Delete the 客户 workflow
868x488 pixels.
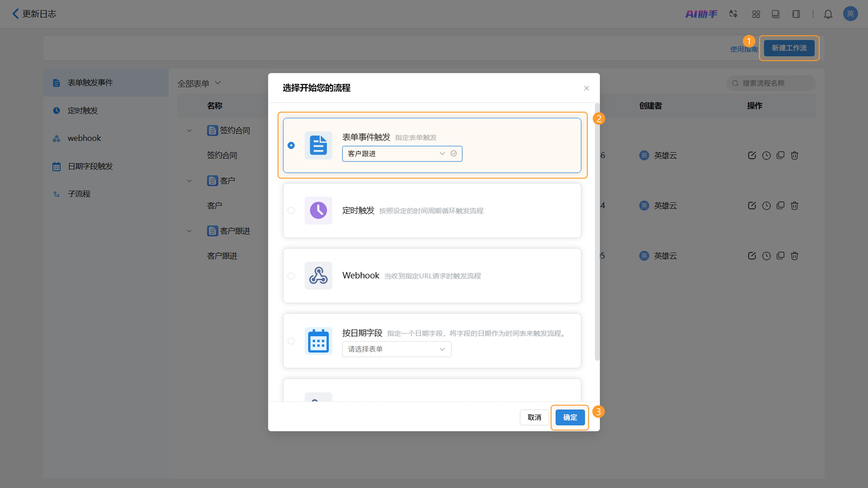coord(795,206)
